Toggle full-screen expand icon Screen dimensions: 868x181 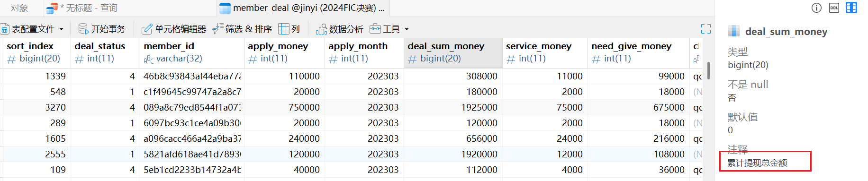point(706,29)
